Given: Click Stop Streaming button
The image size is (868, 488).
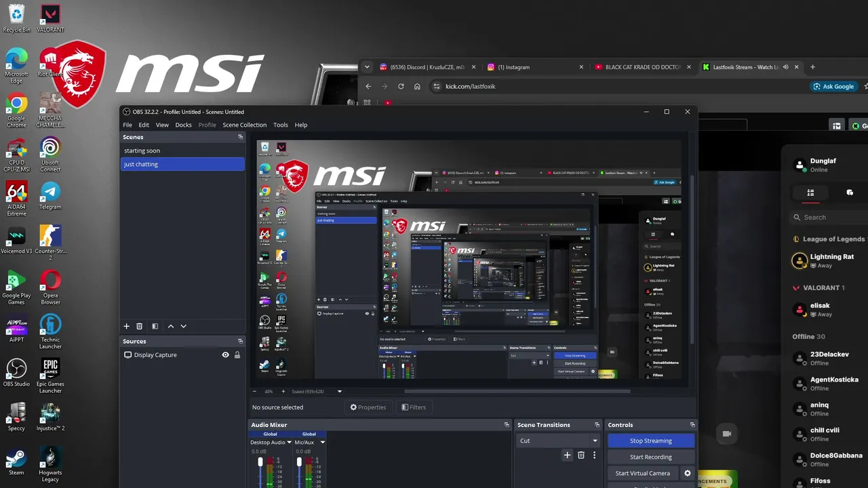Looking at the screenshot, I should click(x=651, y=441).
